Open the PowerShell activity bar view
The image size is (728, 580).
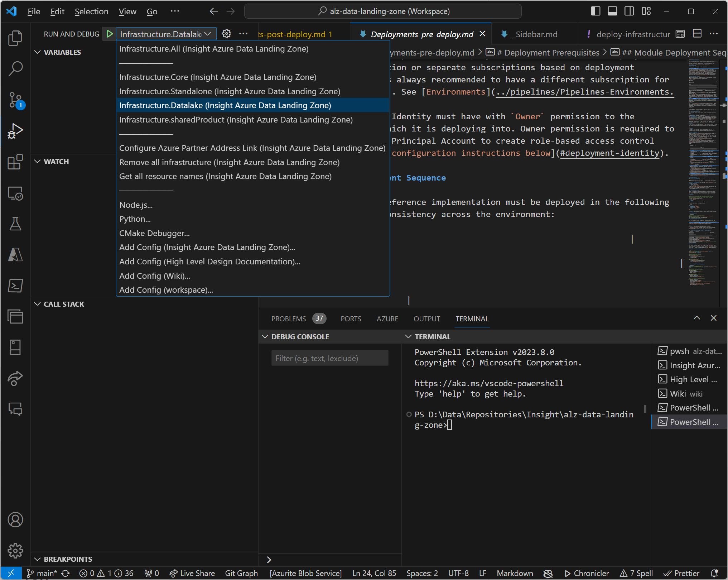pos(15,286)
